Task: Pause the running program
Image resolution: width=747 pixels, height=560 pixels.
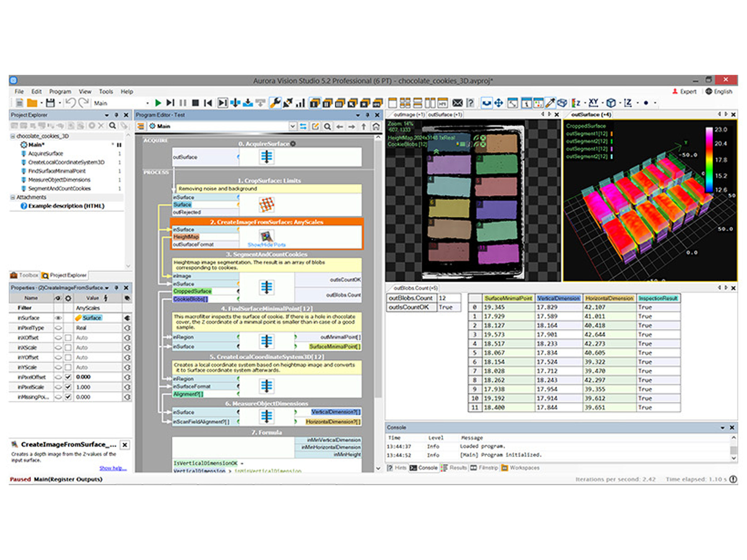Action: coord(183,103)
